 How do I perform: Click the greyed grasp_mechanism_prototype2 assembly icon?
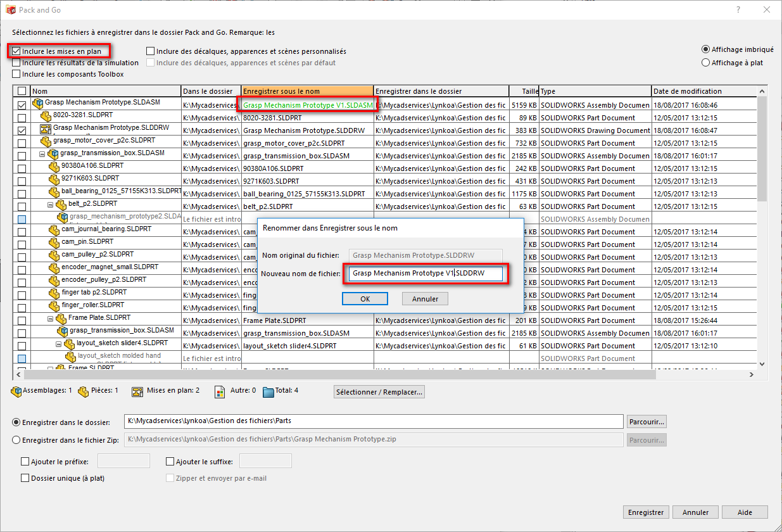(63, 217)
